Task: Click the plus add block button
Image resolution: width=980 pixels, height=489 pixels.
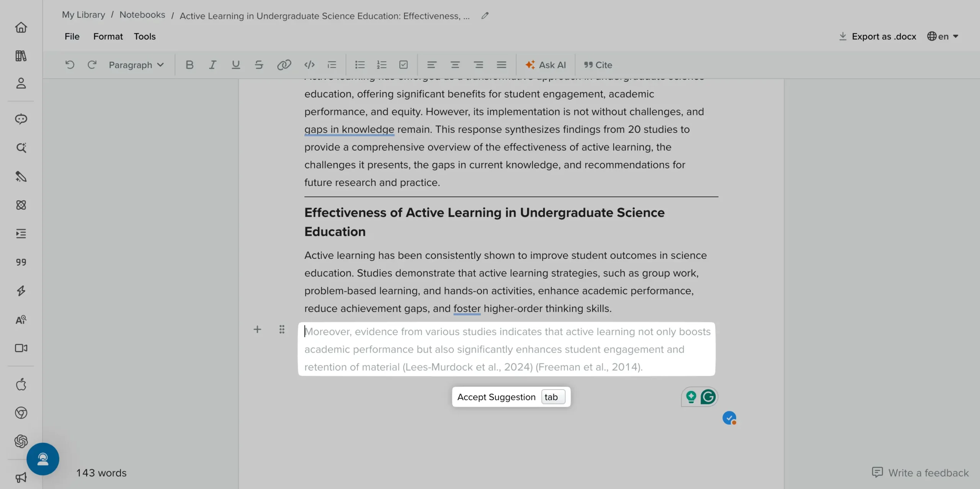Action: (257, 329)
